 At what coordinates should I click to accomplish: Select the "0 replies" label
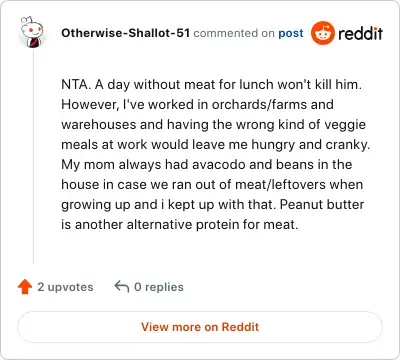pos(158,287)
